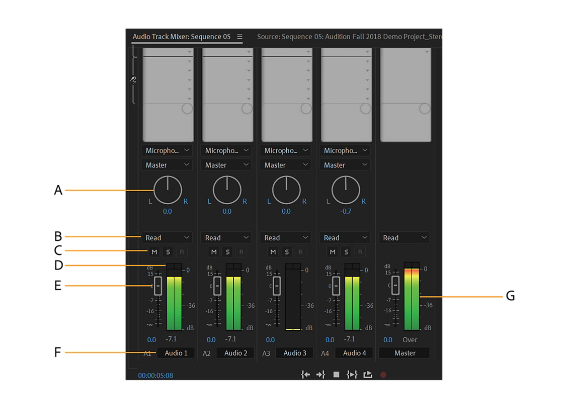The width and height of the screenshot is (562, 396).
Task: Click the Master track name field
Action: [x=404, y=353]
